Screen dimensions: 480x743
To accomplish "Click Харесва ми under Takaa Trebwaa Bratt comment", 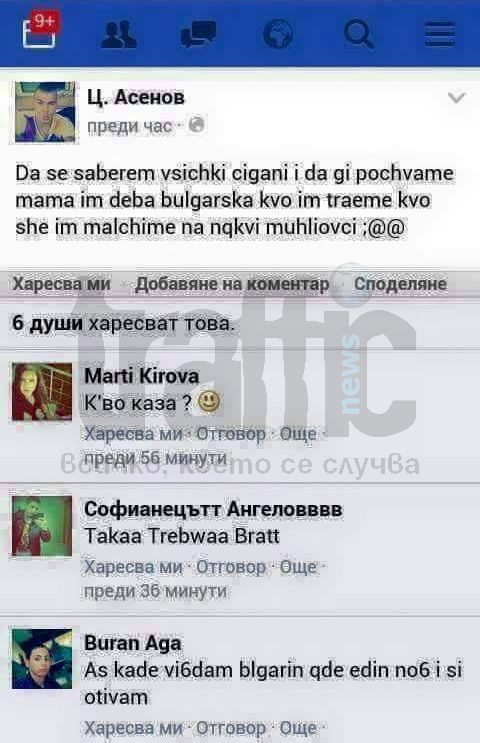I will tap(133, 566).
